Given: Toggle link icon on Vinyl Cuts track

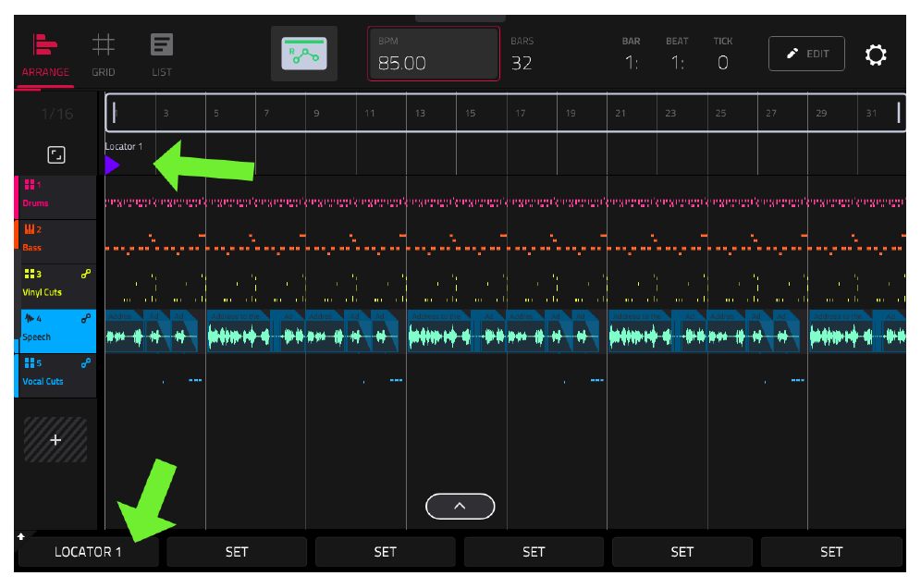Looking at the screenshot, I should click(x=86, y=274).
